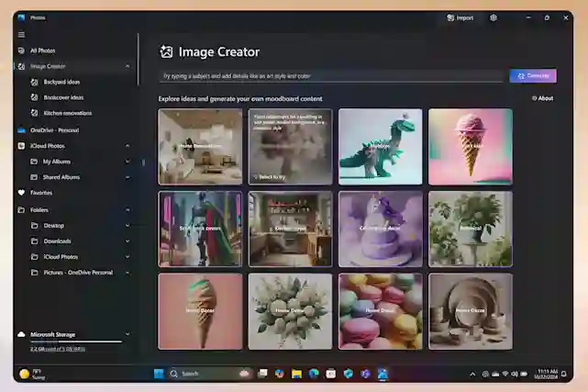Open All Photos in the sidebar
Screen dimensions: 588x392
click(x=42, y=50)
